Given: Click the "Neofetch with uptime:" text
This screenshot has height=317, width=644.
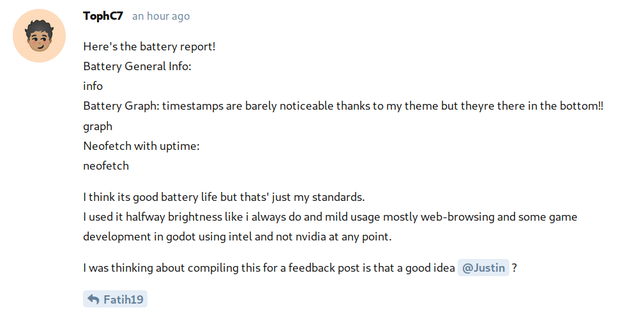Looking at the screenshot, I should coord(142,146).
